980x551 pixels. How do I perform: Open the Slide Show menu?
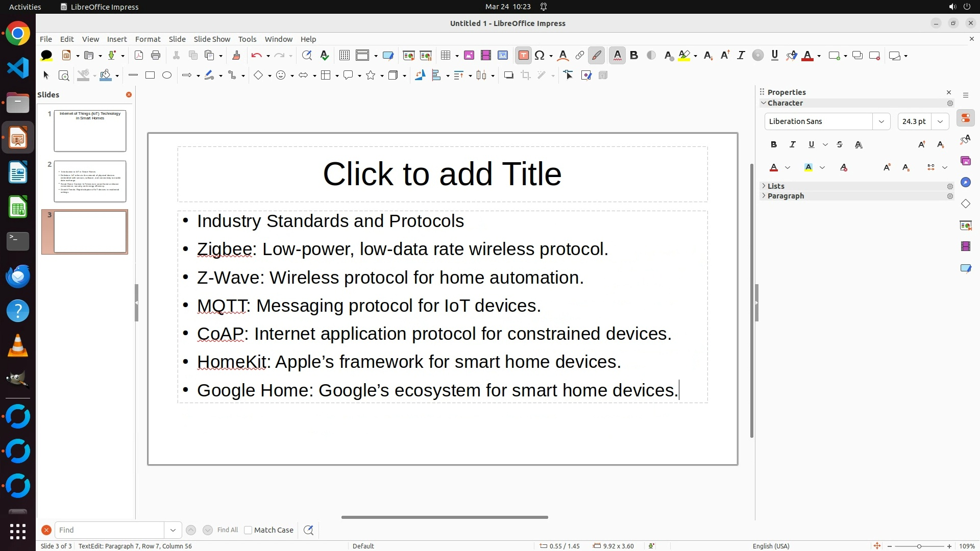click(x=212, y=39)
